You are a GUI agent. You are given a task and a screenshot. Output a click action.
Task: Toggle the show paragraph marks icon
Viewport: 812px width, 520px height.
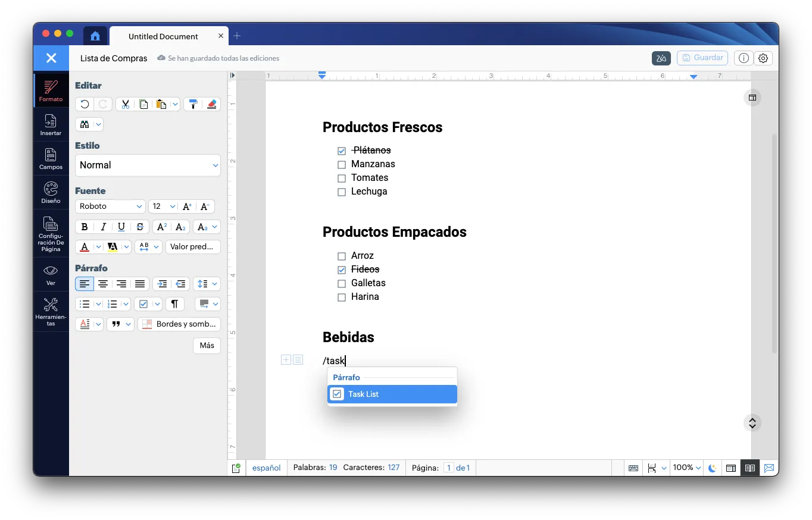tap(174, 304)
